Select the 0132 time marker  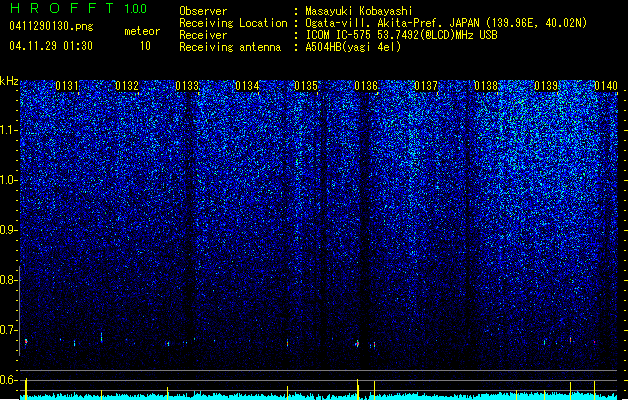127,86
